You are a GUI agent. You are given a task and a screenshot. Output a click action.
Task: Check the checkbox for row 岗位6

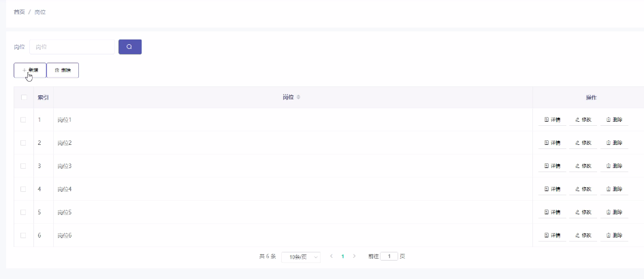click(x=23, y=235)
